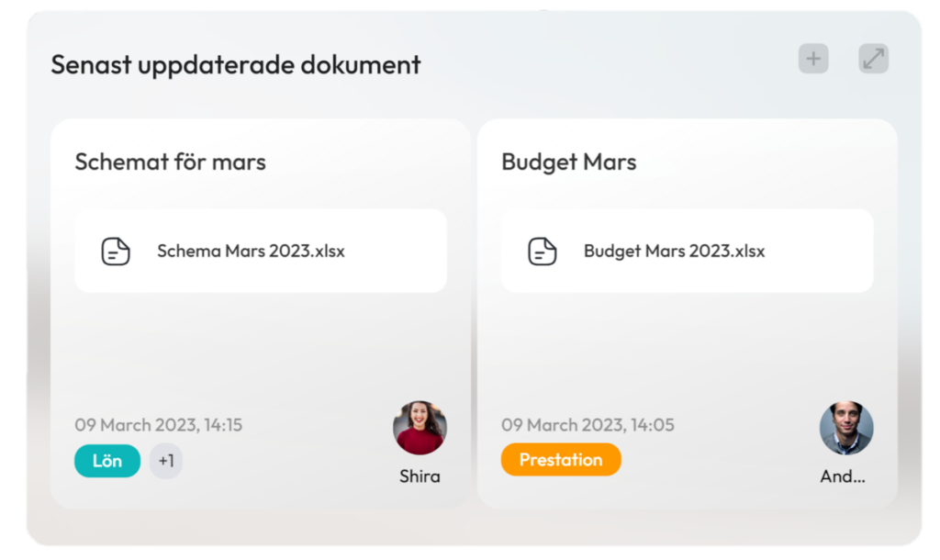Click the 09 March 2023, 14:15 timestamp

coord(158,424)
